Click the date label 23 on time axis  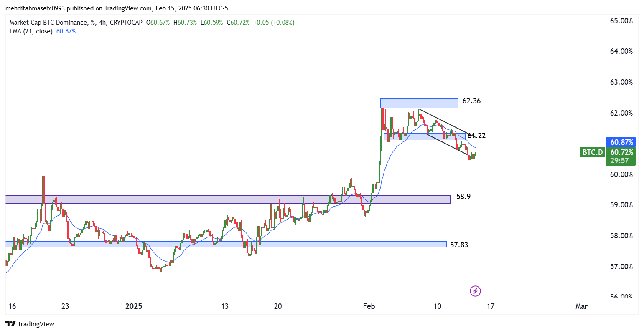coord(65,306)
